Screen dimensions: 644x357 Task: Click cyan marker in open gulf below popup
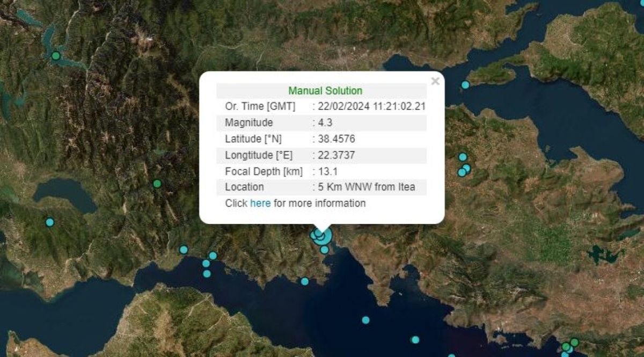365,320
